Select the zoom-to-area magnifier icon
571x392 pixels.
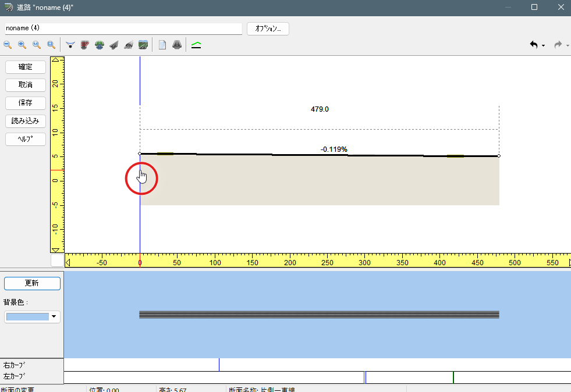(x=51, y=45)
